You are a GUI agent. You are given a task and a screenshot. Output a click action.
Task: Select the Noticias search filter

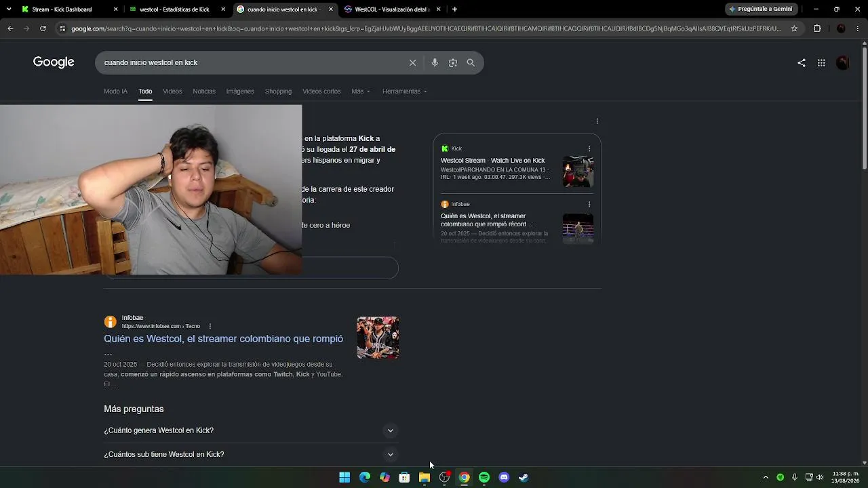point(204,91)
